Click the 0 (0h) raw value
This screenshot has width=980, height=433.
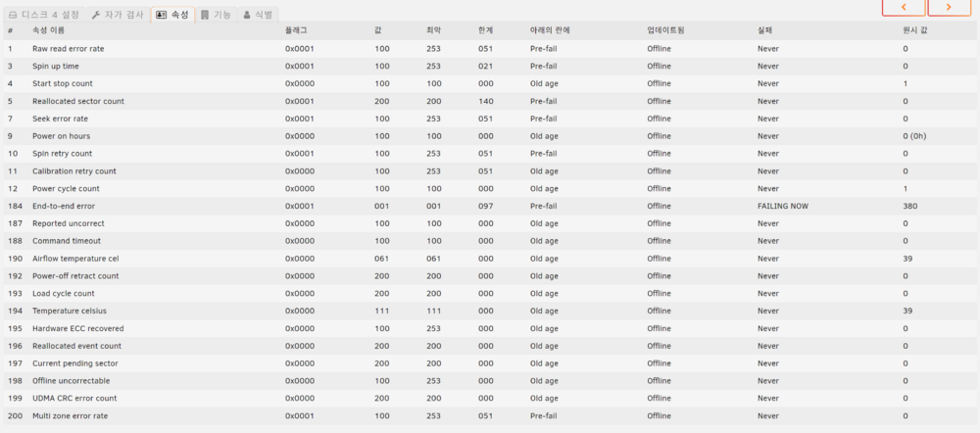pyautogui.click(x=914, y=136)
